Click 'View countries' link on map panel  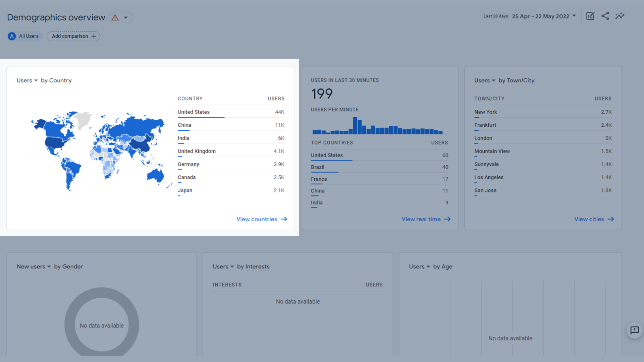(261, 219)
